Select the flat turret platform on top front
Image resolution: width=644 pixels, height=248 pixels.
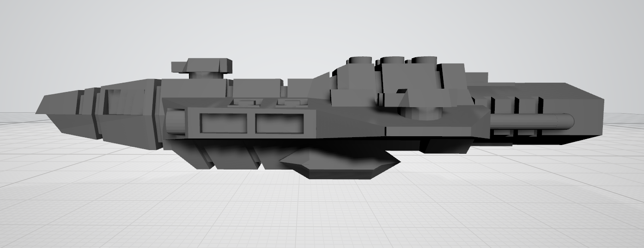[201, 66]
